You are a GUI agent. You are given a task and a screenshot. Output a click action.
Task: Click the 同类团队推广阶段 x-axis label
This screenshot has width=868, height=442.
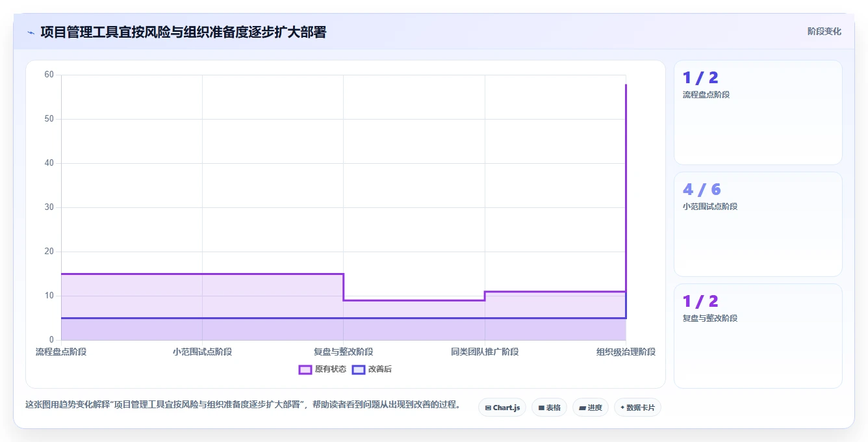485,352
